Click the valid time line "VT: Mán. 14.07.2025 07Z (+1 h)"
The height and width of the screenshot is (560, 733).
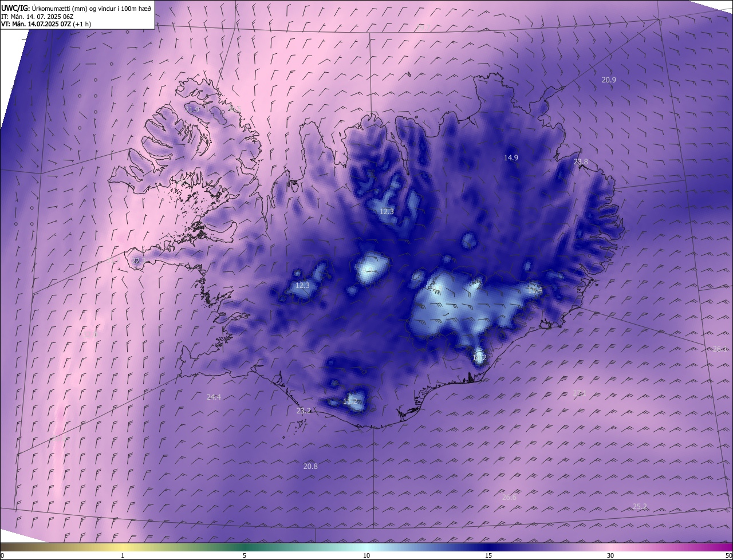tap(46, 24)
